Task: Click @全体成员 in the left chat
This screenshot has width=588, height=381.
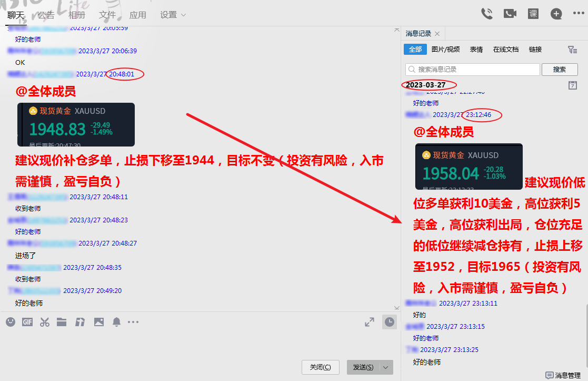Action: 46,91
